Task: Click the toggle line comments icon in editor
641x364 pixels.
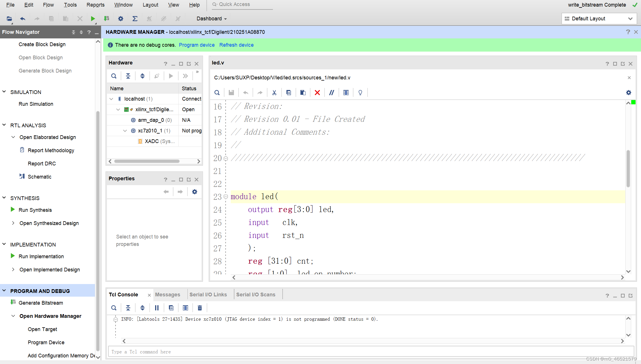Action: coord(331,93)
